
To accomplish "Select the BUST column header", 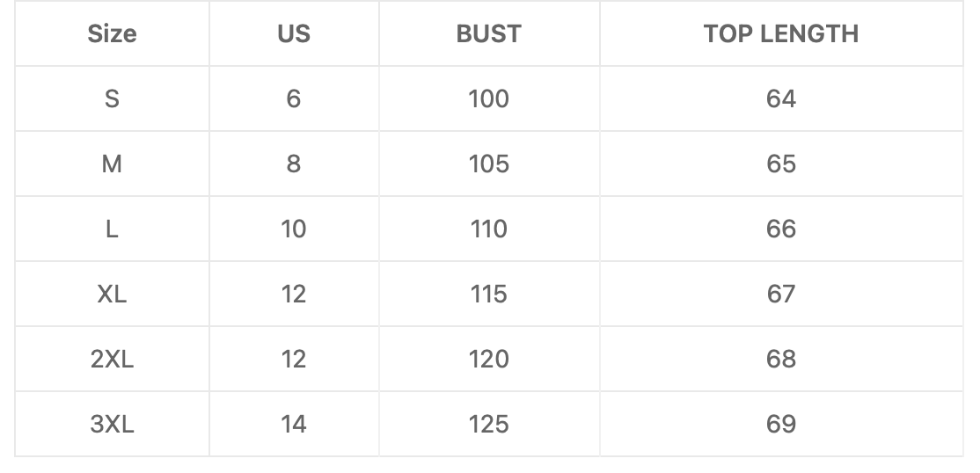I will (x=489, y=33).
